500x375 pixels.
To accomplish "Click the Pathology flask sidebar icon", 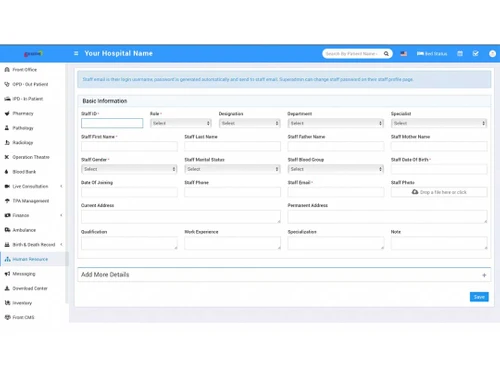I will (x=7, y=128).
